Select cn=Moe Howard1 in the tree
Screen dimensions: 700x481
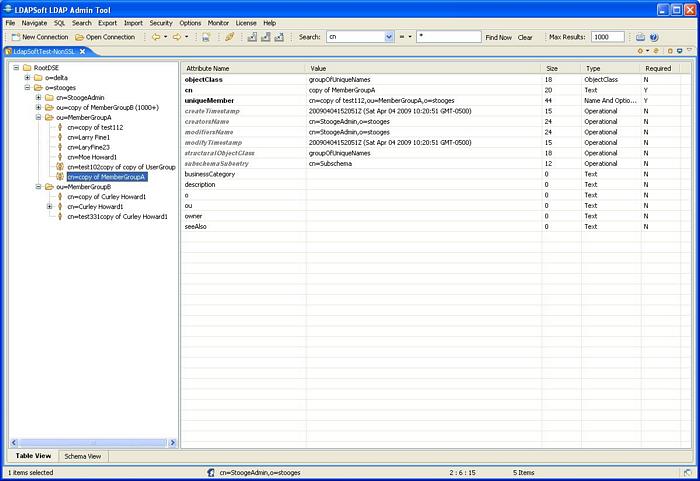tap(91, 157)
